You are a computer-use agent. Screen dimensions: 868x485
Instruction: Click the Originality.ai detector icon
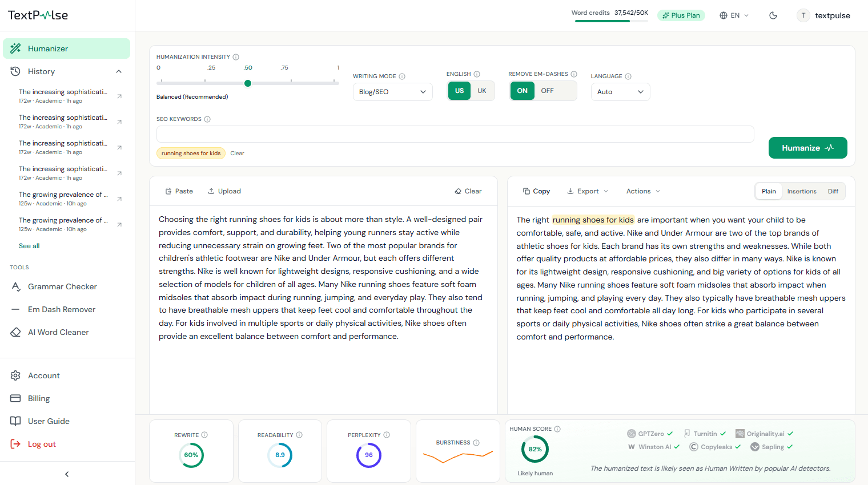point(740,434)
